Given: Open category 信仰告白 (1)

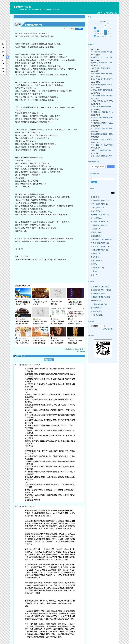Looking at the screenshot, I should [95, 197].
